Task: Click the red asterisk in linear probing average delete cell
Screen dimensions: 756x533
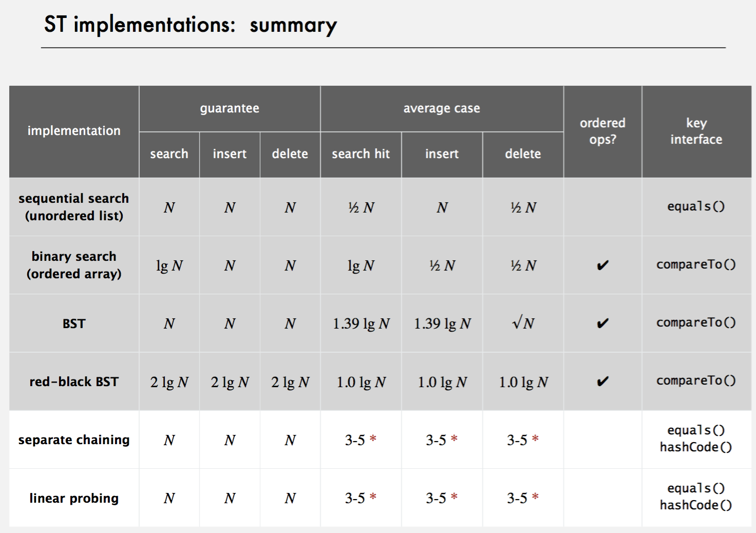Action: pos(535,497)
